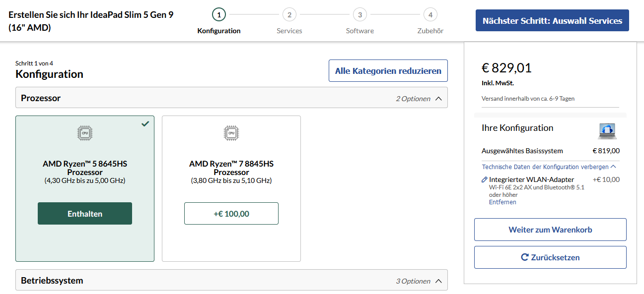The width and height of the screenshot is (644, 294).
Task: Click Integrierter WLAN-Adapter item name
Action: coord(531,179)
